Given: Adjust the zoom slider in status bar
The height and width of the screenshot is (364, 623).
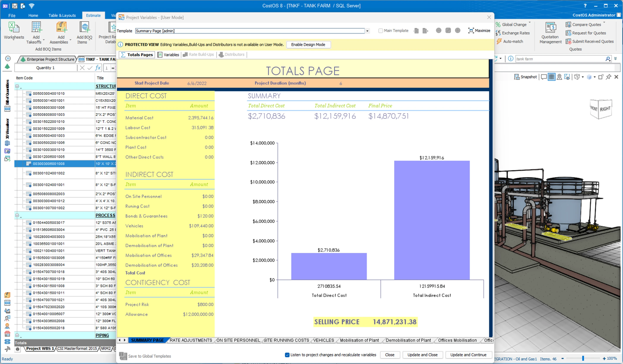Looking at the screenshot, I should click(x=583, y=359).
